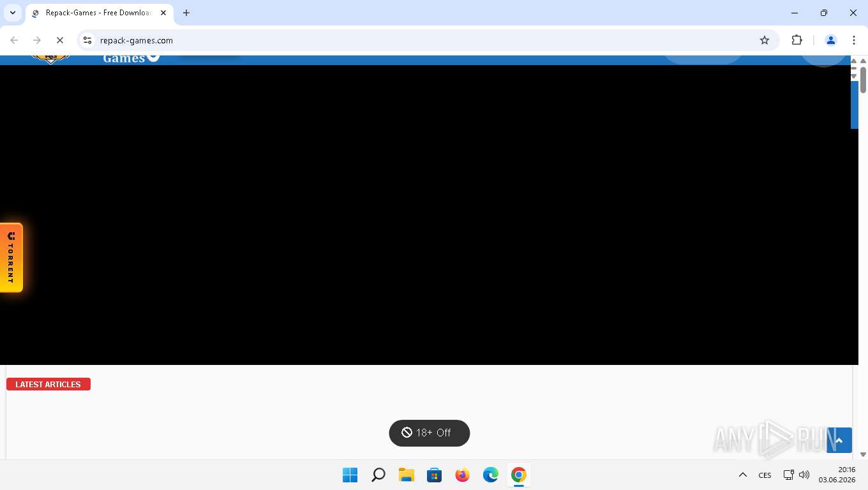View site information icon in address bar
This screenshot has width=868, height=490.
pyautogui.click(x=87, y=40)
